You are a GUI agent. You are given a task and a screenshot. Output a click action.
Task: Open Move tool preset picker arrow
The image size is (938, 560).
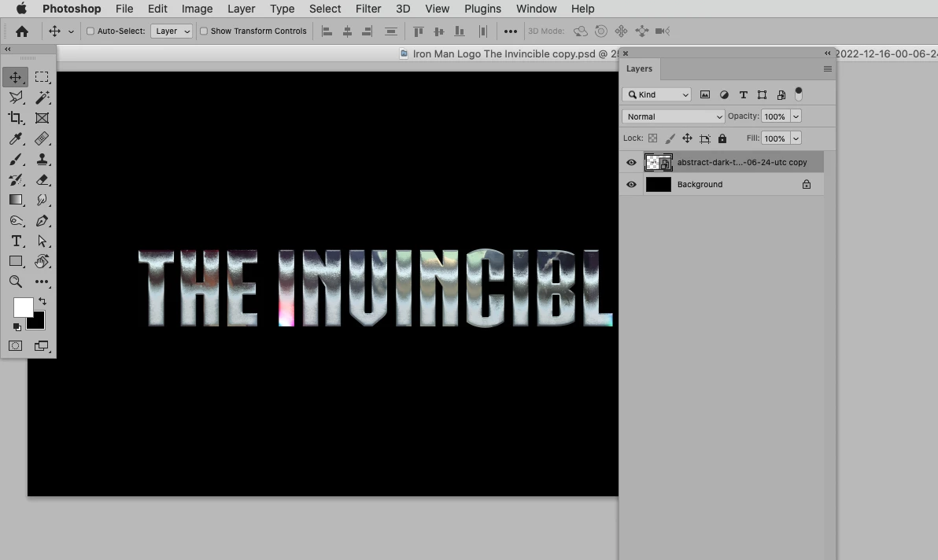click(71, 31)
